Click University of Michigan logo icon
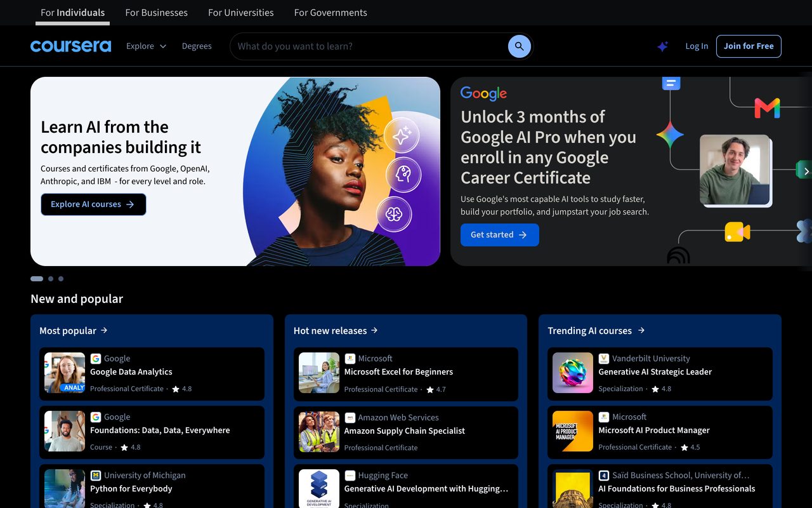The height and width of the screenshot is (508, 812). 96,476
